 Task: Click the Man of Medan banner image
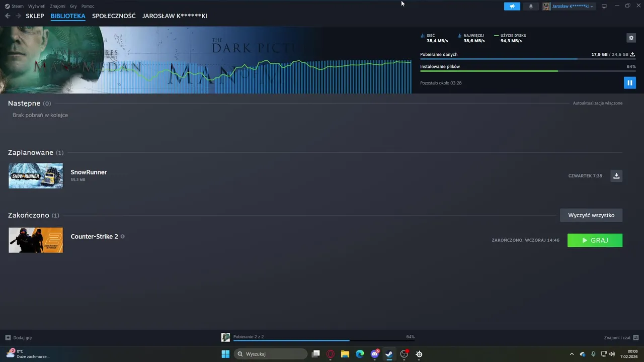(x=206, y=60)
